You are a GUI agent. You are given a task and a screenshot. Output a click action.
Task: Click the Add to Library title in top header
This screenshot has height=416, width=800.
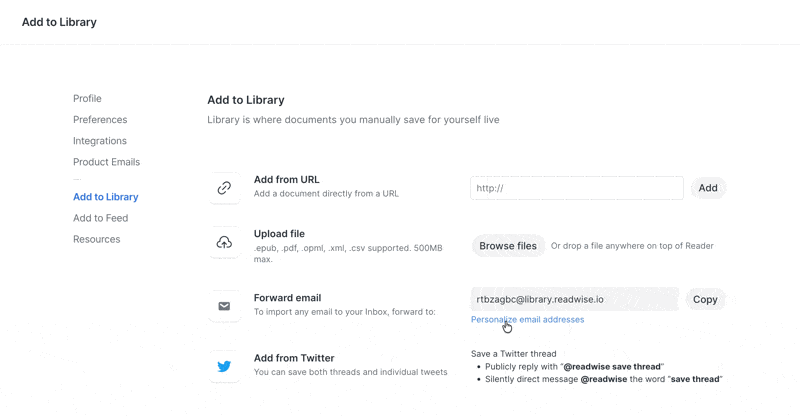(x=59, y=22)
